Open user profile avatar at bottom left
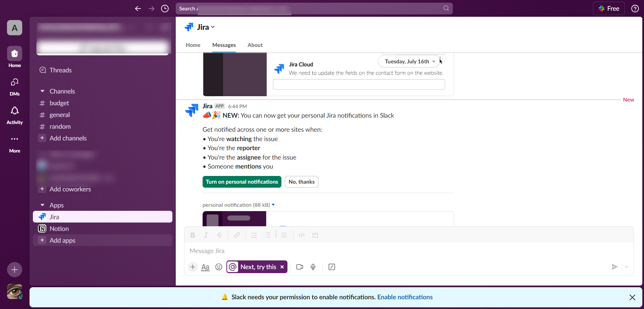Screen dimensions: 644x309 (15, 291)
